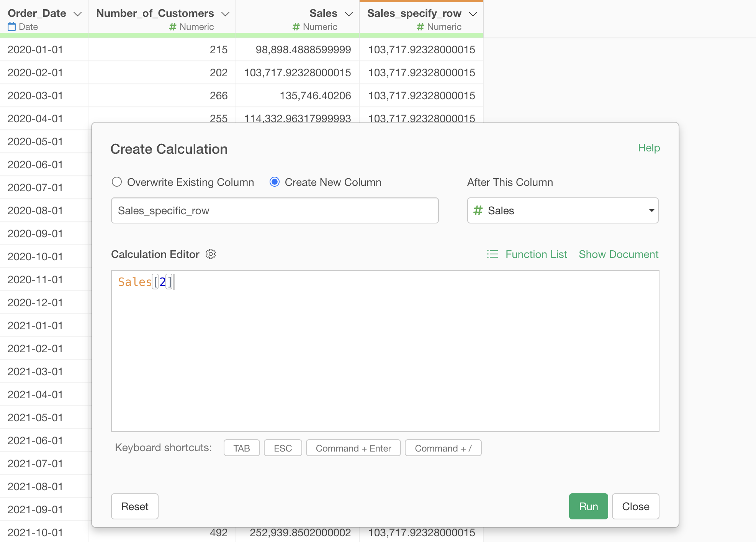Select Create New Column radio
Screen dimensions: 756x542
(x=275, y=182)
